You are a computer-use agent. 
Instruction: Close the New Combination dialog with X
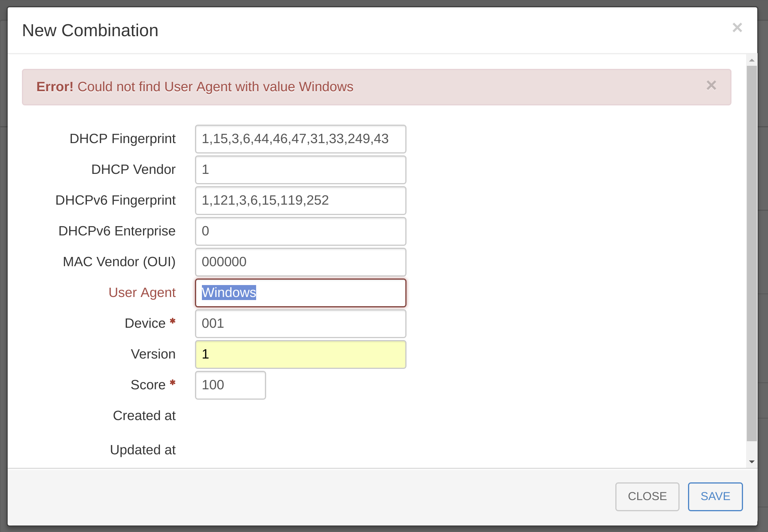point(737,28)
